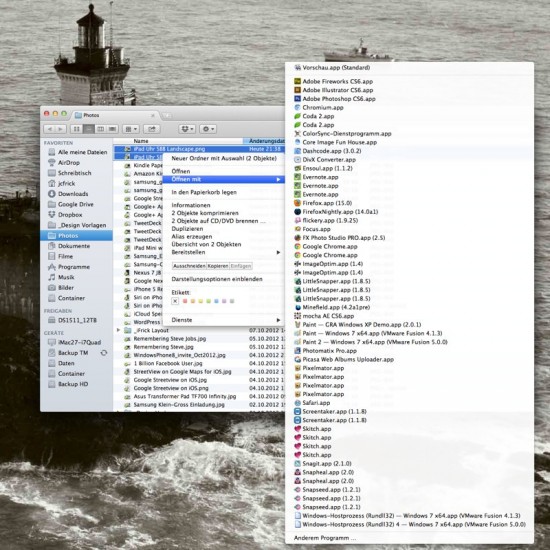Select Duplizieren from the context menu
550x550 pixels.
click(224, 229)
